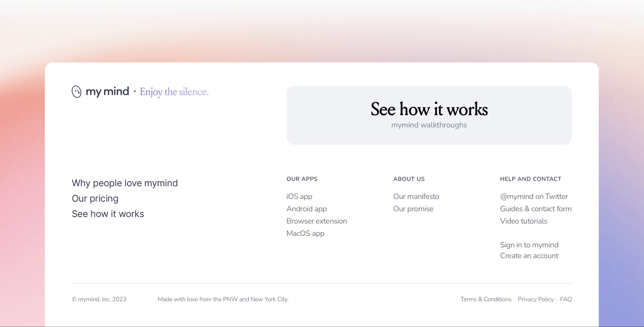Read 'Our manifesto'
This screenshot has height=327, width=644.
416,197
